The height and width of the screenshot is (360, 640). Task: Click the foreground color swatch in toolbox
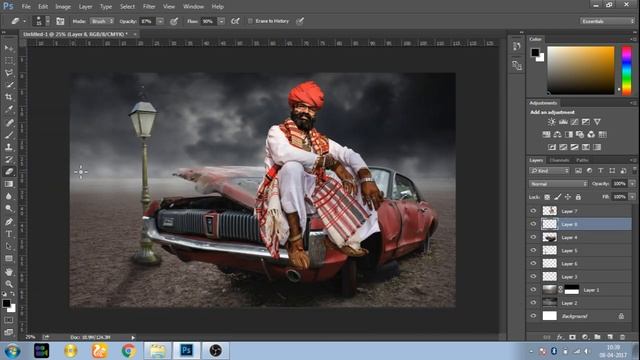pyautogui.click(x=6, y=303)
